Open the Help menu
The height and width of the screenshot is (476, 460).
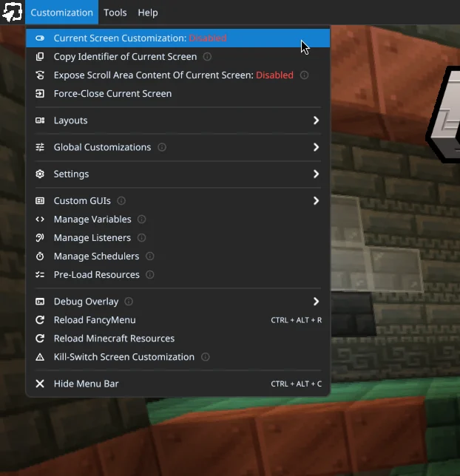(148, 13)
